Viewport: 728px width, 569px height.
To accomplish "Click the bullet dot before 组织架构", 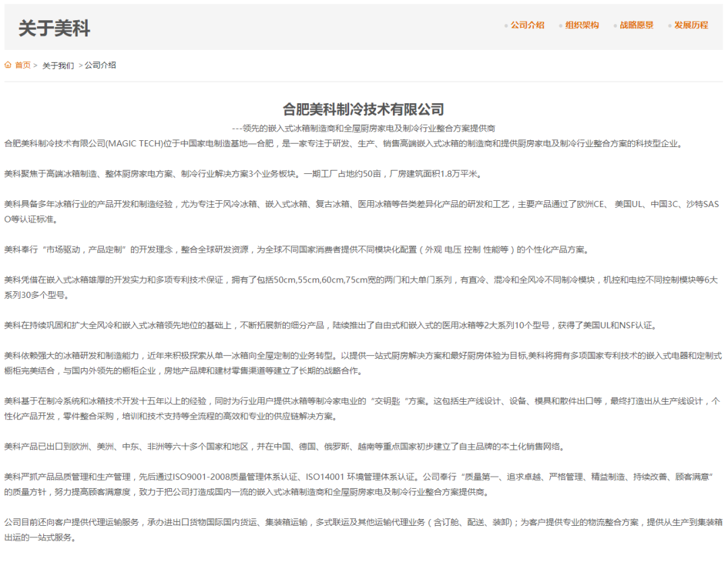I will [x=560, y=26].
